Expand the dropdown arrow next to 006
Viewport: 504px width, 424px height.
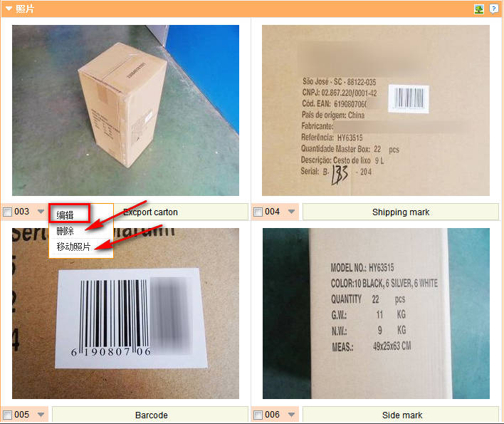point(291,415)
